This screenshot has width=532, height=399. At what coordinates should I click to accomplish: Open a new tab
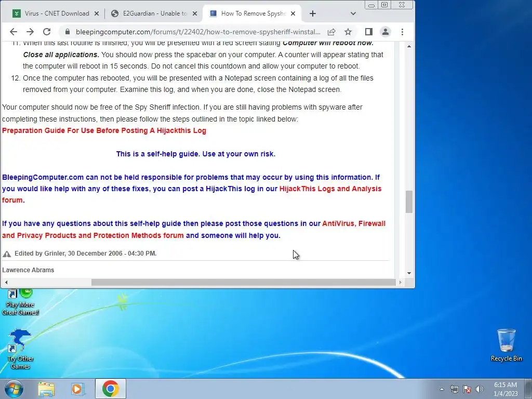(313, 14)
